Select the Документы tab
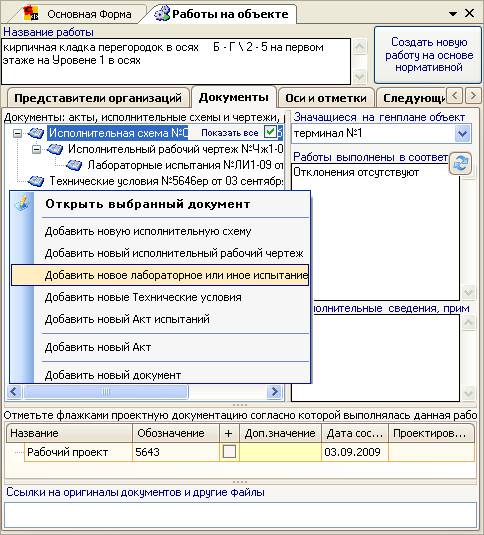Image resolution: width=484 pixels, height=535 pixels. click(x=234, y=97)
